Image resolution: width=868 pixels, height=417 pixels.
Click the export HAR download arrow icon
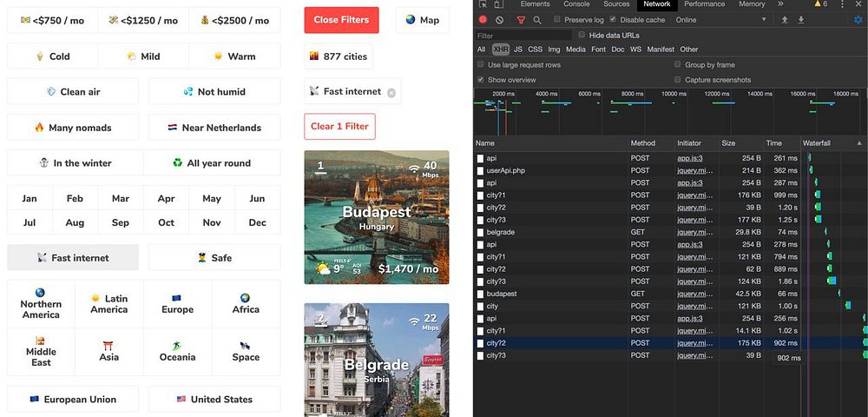click(801, 20)
